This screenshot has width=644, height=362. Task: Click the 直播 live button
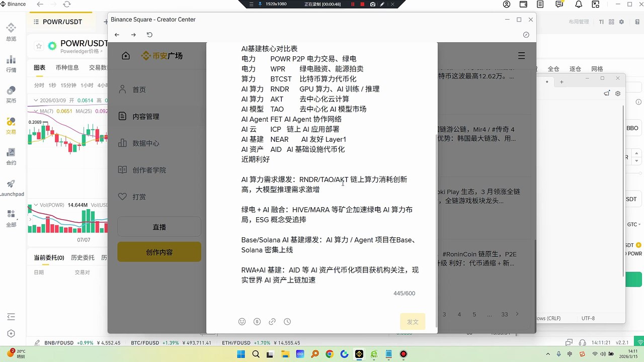click(x=159, y=227)
